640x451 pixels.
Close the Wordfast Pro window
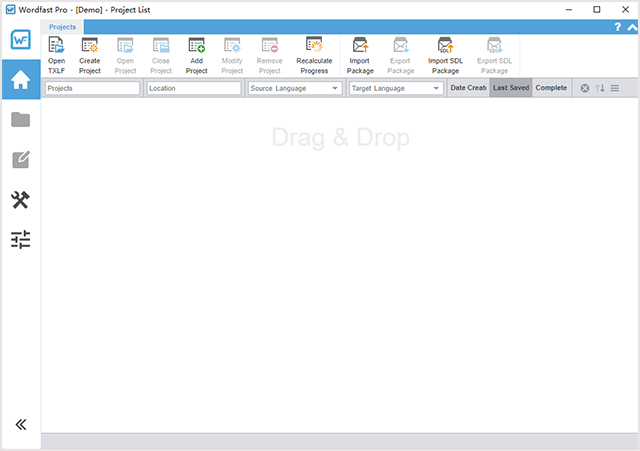(x=625, y=9)
